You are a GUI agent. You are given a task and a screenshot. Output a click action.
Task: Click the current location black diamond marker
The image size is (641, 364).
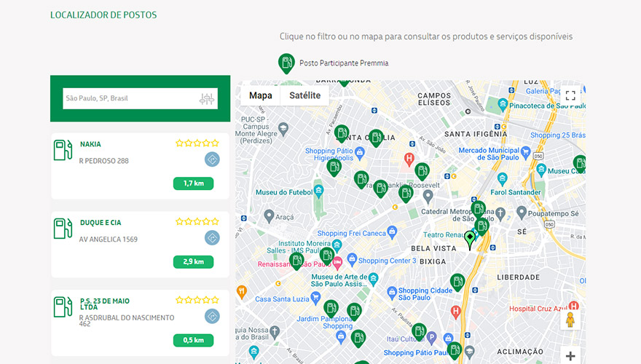tap(470, 240)
